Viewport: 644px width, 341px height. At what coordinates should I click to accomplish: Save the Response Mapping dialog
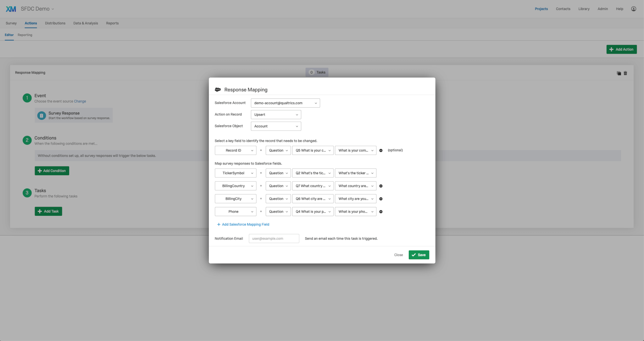click(419, 255)
